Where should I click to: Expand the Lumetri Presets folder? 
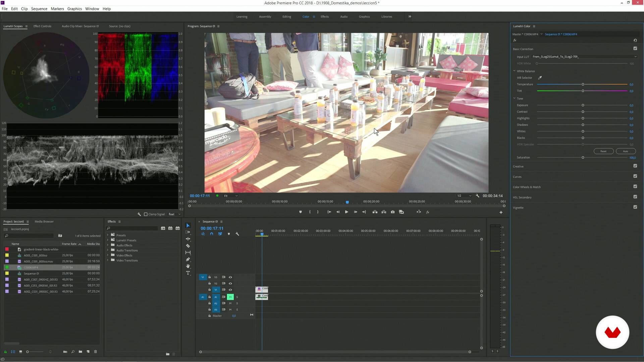pyautogui.click(x=108, y=240)
